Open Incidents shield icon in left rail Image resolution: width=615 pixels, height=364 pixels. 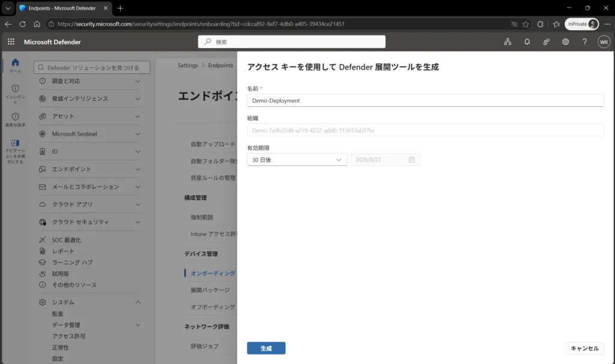[x=15, y=89]
